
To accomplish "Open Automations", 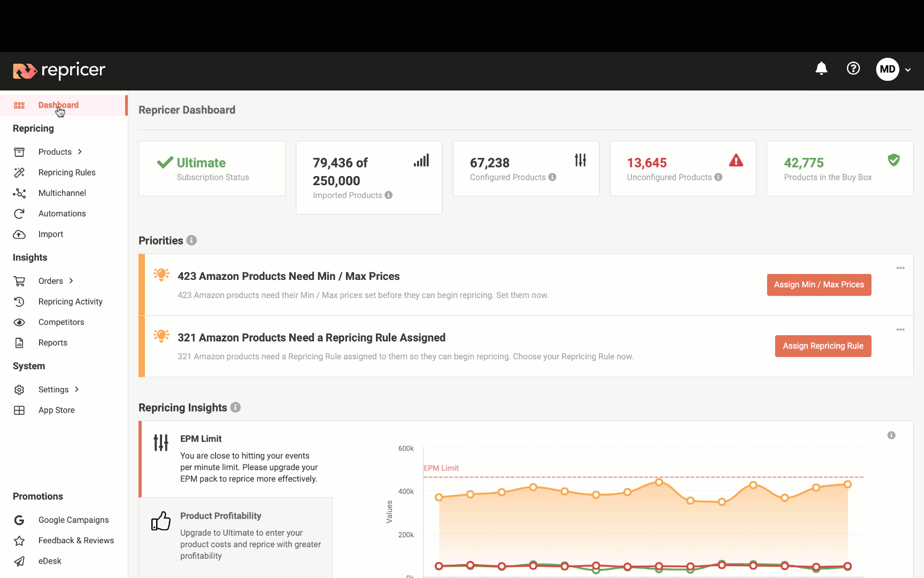I will tap(62, 214).
